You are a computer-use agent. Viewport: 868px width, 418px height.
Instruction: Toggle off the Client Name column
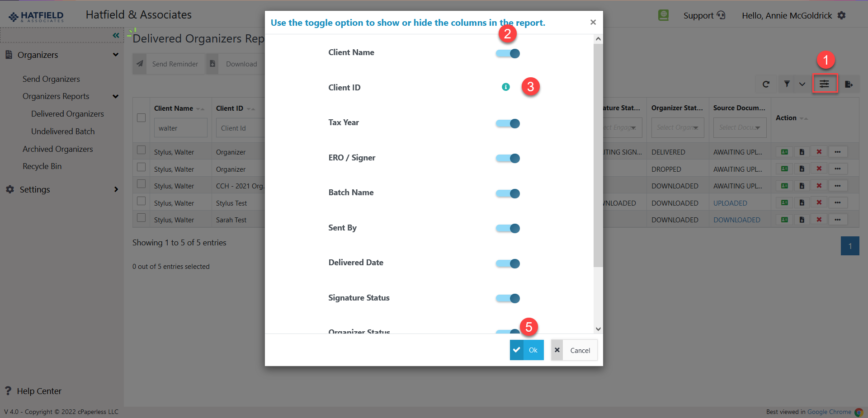coord(507,53)
